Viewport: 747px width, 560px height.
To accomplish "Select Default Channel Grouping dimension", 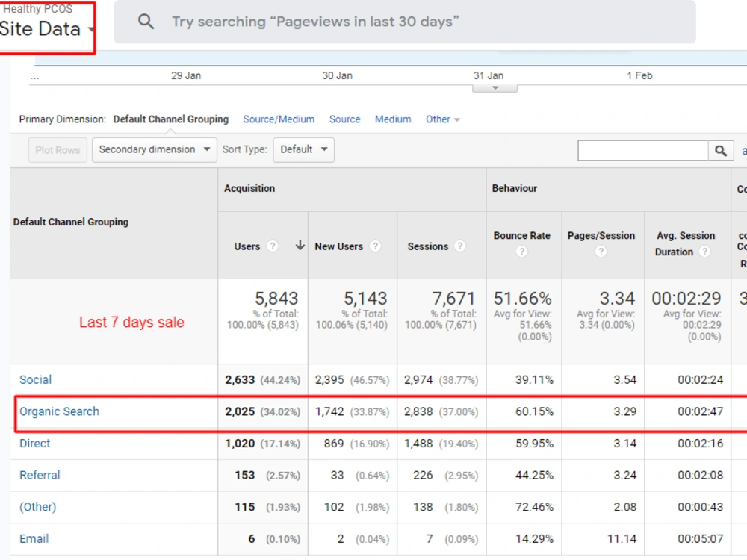I will tap(170, 119).
